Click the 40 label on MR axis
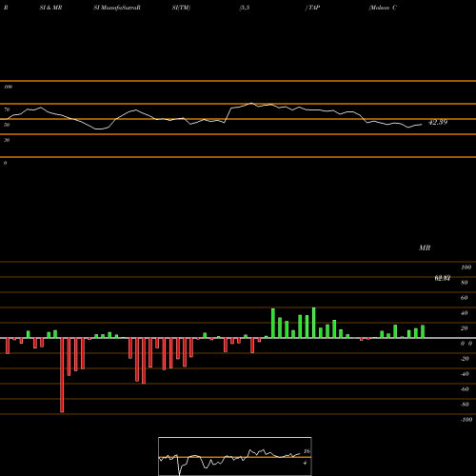The width and height of the screenshot is (476, 476). click(465, 313)
